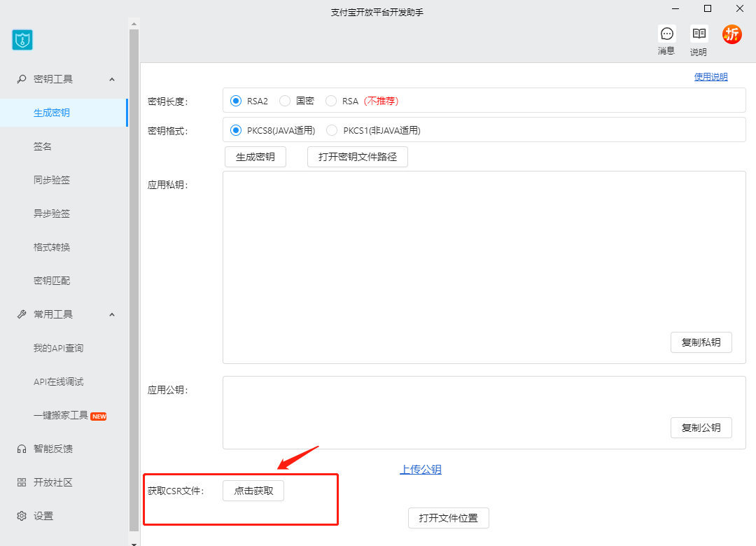Collapse the 常用工具 section chevron

click(112, 314)
